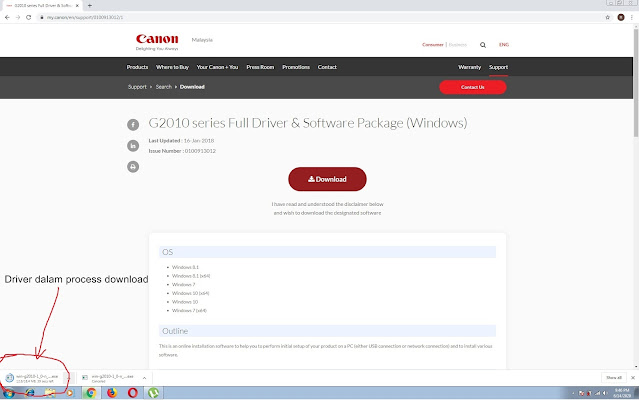Switch to Consumer site link
This screenshot has width=639, height=400.
point(433,45)
